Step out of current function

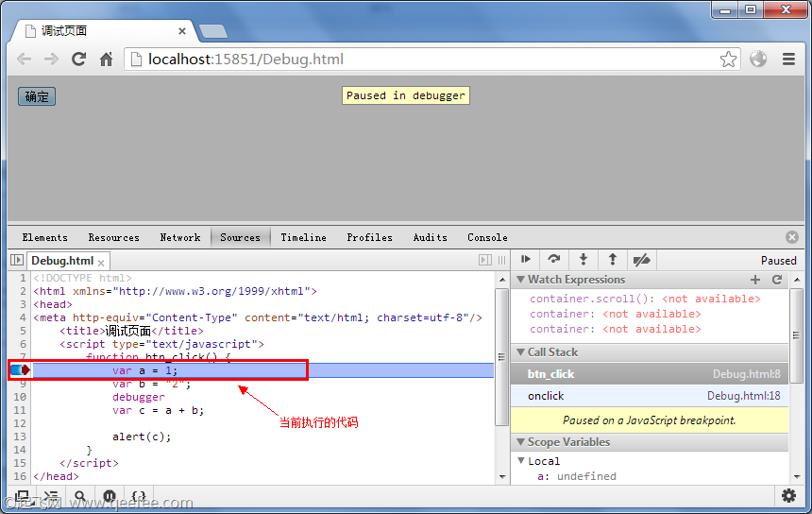pos(613,259)
